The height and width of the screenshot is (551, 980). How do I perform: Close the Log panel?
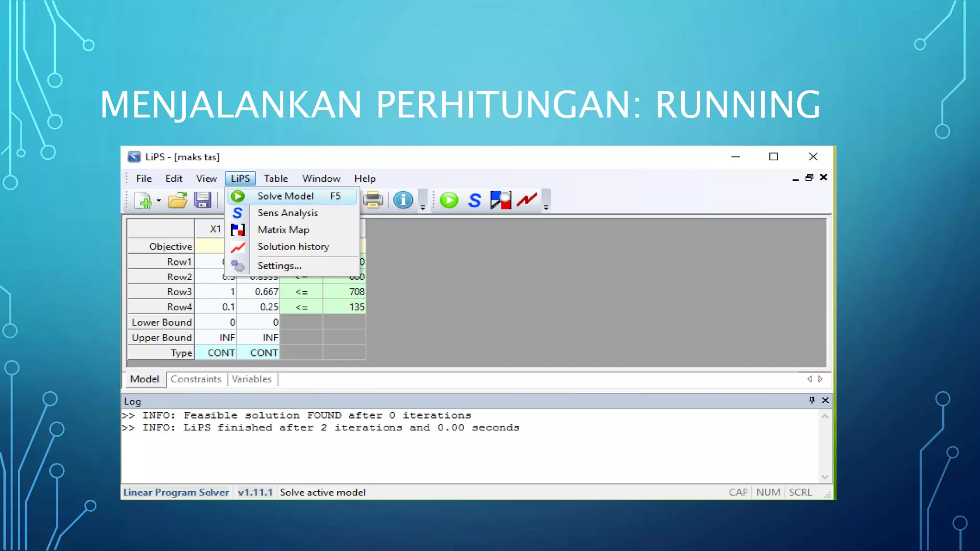pos(825,400)
